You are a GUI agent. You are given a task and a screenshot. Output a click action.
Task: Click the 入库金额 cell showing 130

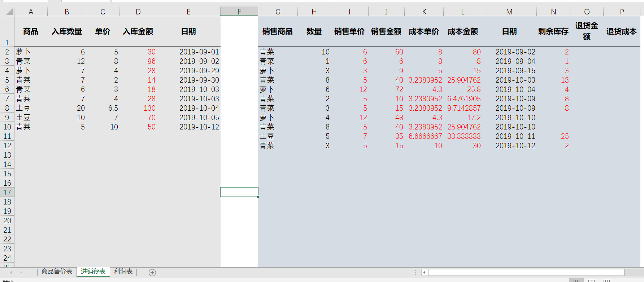click(x=138, y=108)
